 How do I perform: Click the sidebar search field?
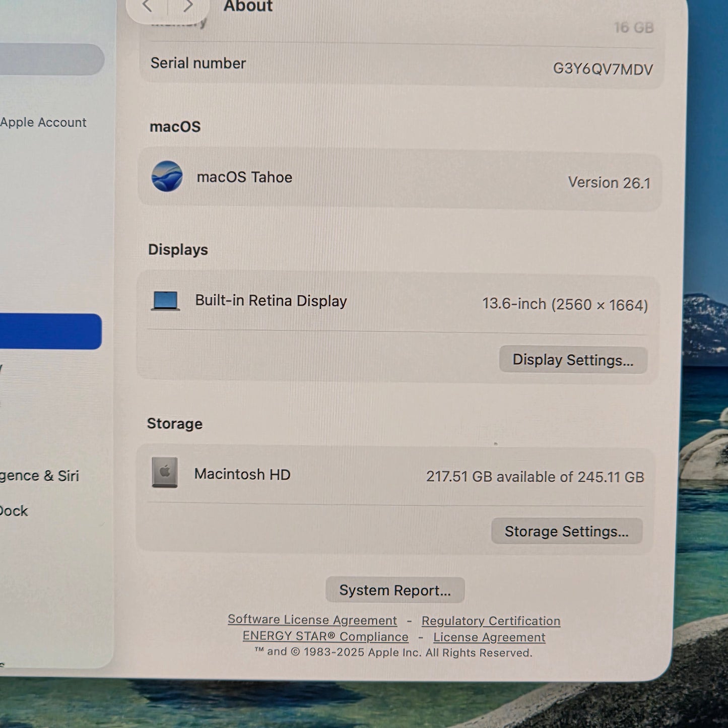50,59
